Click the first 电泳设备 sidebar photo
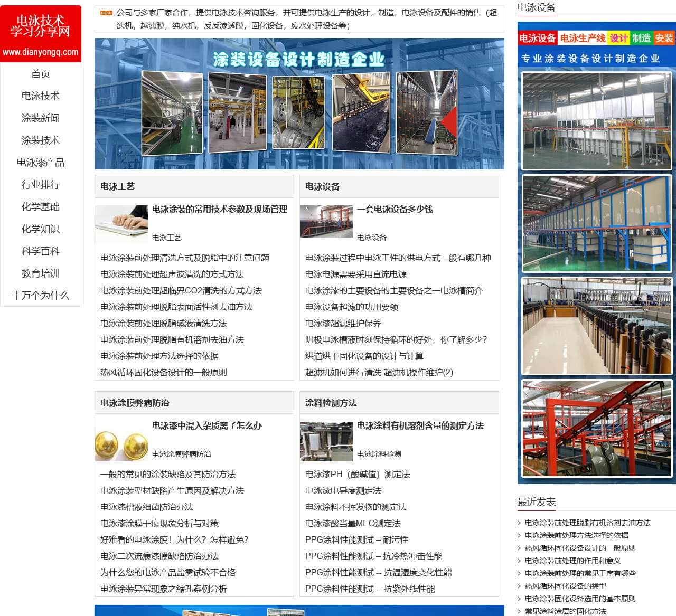Viewport: 676px width, 616px height. pos(597,120)
